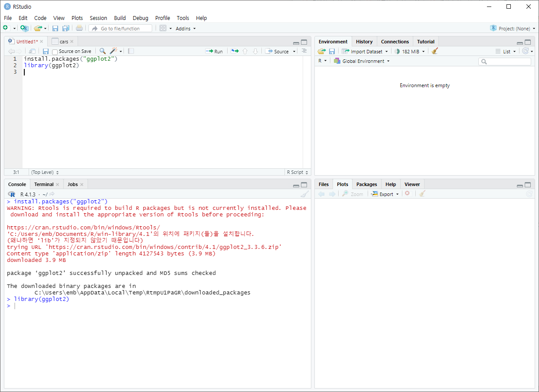Viewport: 539px width, 392px height.
Task: Open the Import Dataset dropdown
Action: point(365,51)
